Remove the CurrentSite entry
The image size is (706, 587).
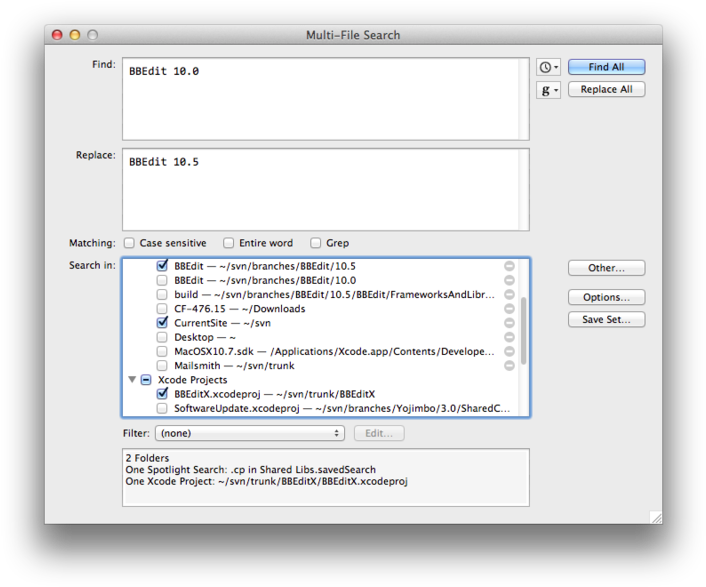tap(509, 323)
